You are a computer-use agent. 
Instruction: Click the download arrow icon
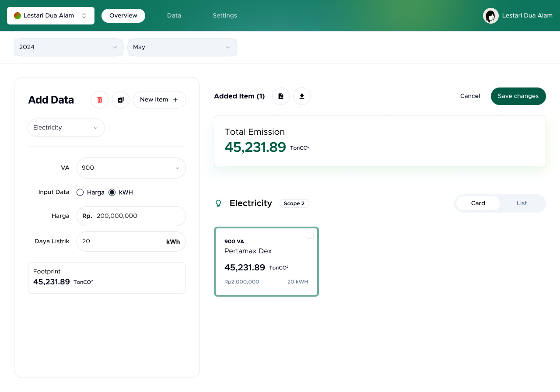tap(302, 96)
